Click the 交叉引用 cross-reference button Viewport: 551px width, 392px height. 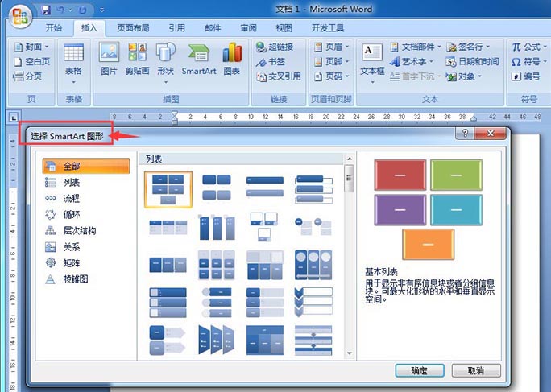[279, 76]
